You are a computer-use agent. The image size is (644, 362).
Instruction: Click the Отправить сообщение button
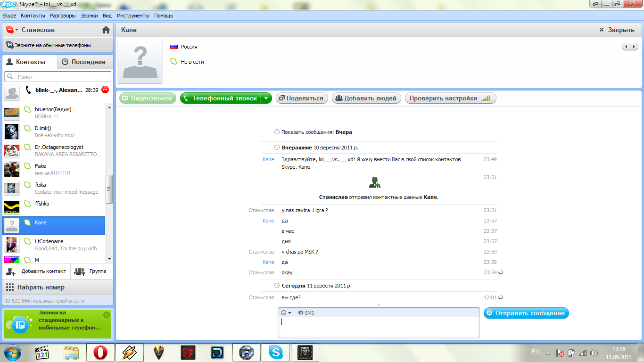(526, 313)
